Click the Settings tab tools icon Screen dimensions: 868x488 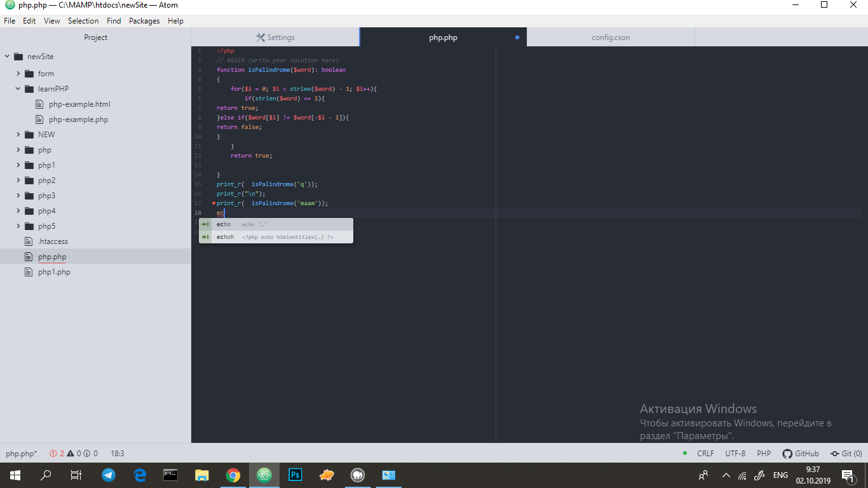[x=261, y=37]
